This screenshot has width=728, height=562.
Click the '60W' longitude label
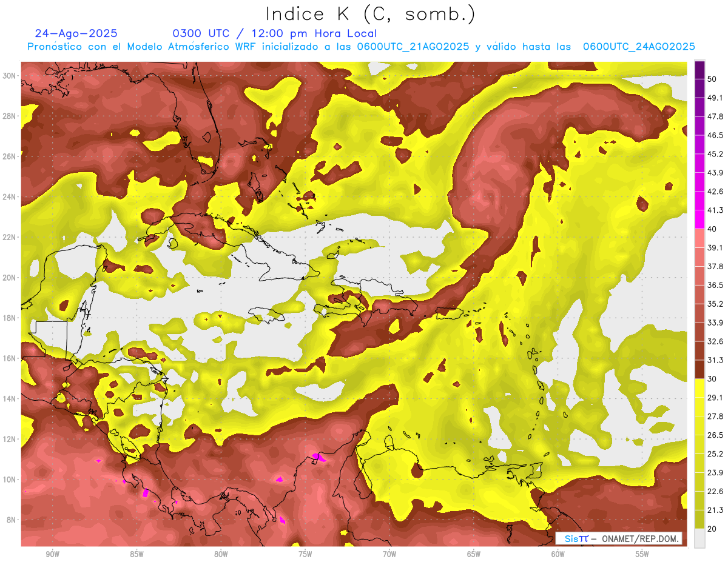tap(558, 554)
